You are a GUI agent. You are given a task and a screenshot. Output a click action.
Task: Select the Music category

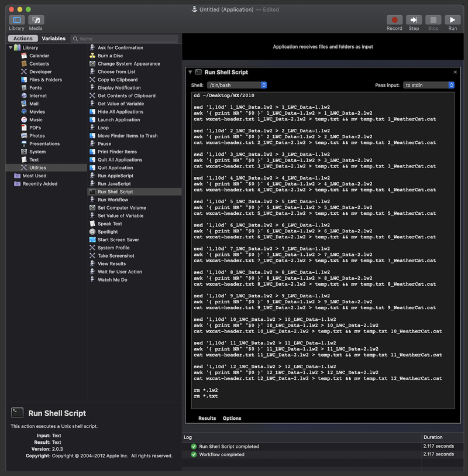tap(36, 119)
